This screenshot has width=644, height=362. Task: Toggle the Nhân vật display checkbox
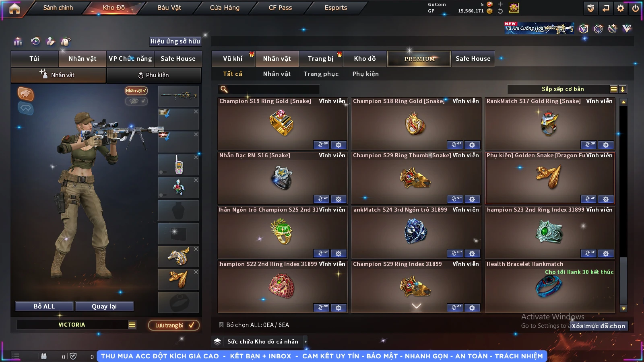point(136,90)
